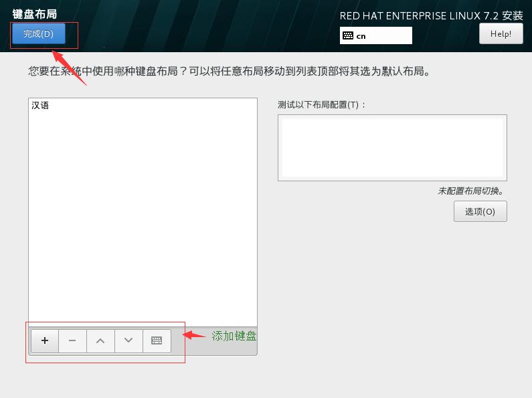Click the cn layout indicator text
Viewport: 532px width, 398px height.
361,36
